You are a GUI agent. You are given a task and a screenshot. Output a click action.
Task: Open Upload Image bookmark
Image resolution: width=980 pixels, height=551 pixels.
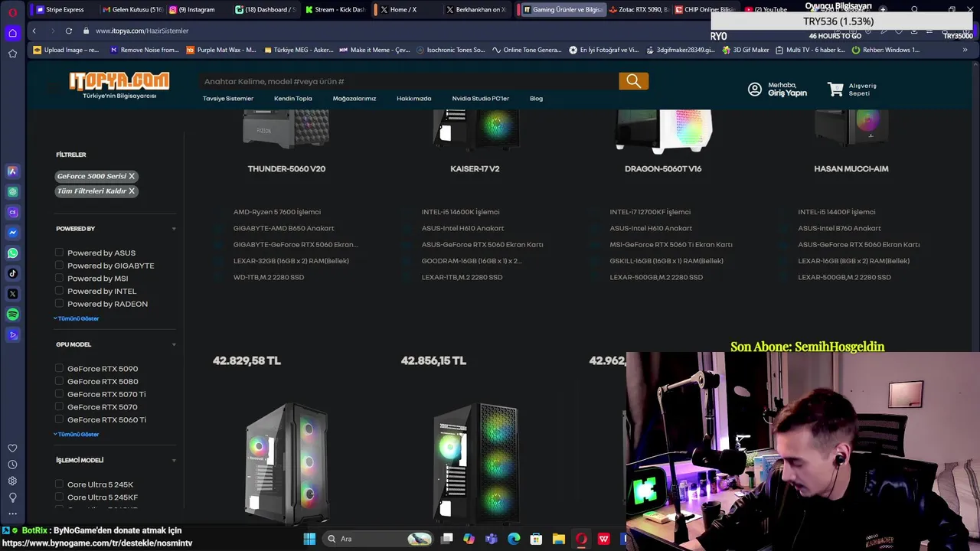pyautogui.click(x=67, y=50)
